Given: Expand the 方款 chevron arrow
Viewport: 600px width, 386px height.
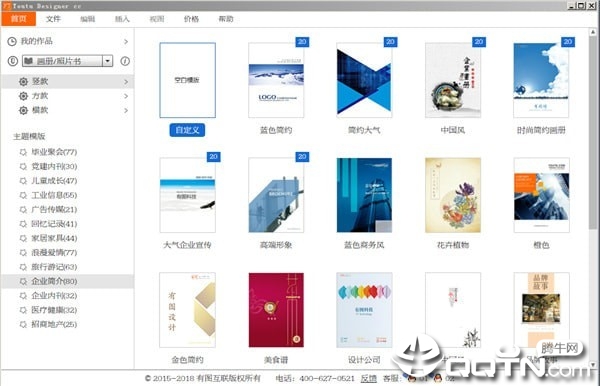Looking at the screenshot, I should coord(126,96).
